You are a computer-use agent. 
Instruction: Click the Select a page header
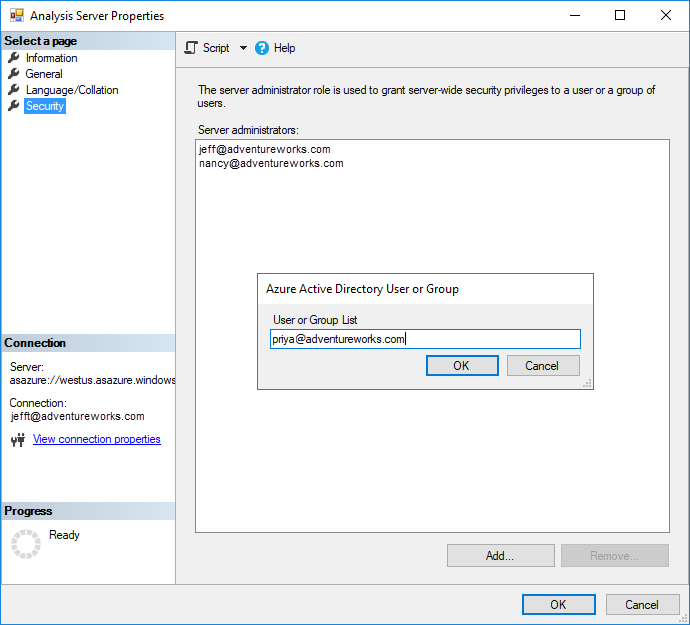pyautogui.click(x=88, y=41)
